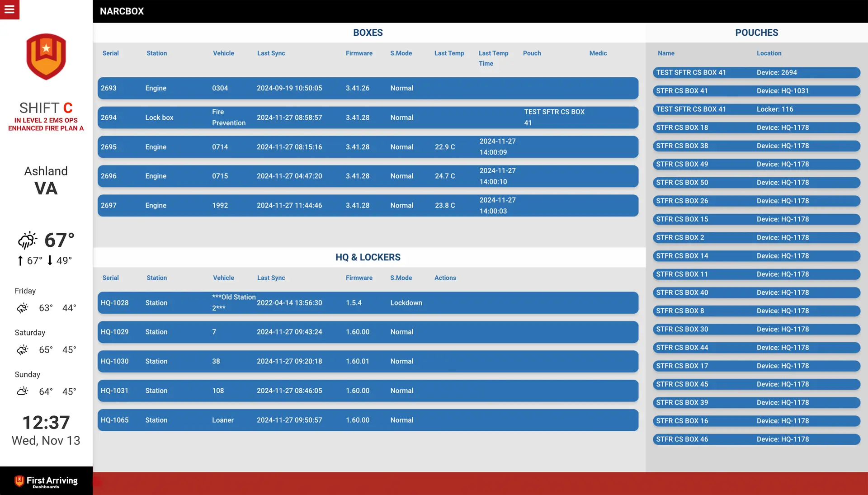Click the high temperature up arrow
This screenshot has width=868, height=495.
coord(20,261)
